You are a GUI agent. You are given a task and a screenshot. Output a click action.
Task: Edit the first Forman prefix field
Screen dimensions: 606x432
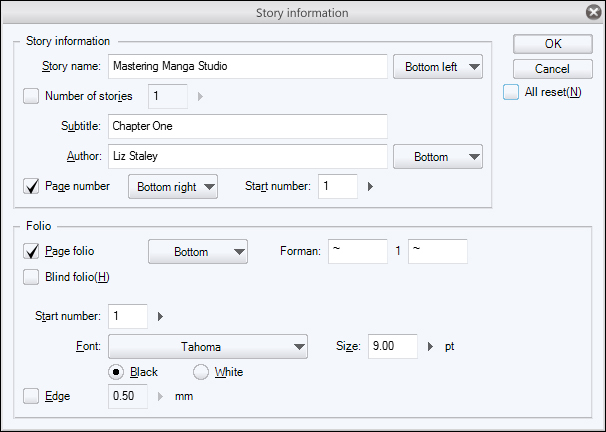pos(358,252)
